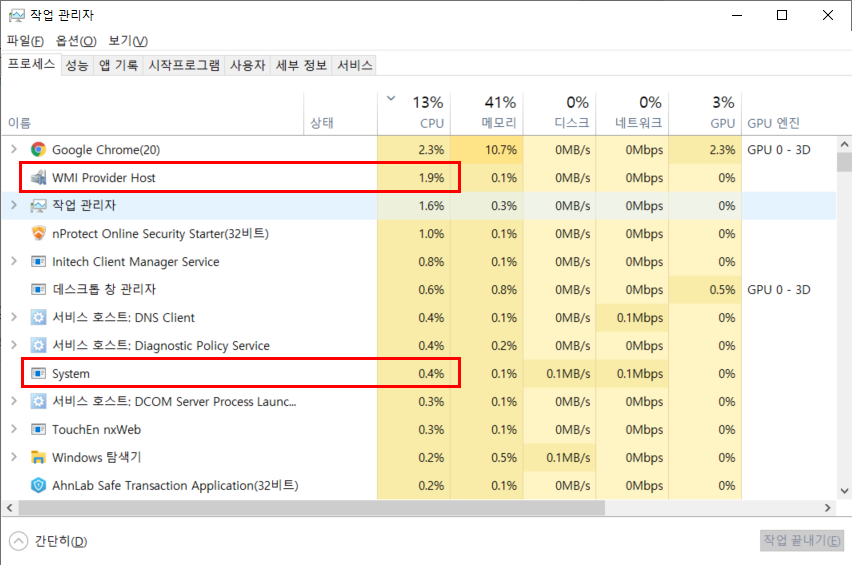Select the WMI Provider Host row name
The width and height of the screenshot is (852, 565).
104,178
